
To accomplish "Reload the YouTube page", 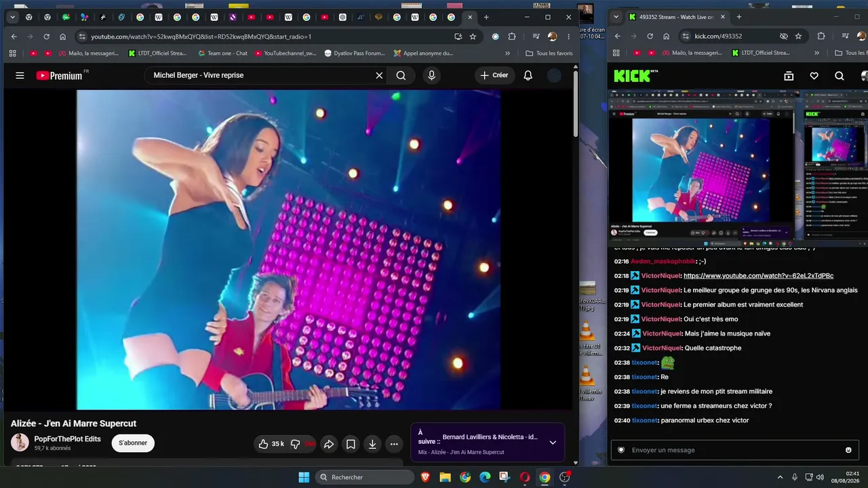I will tap(46, 37).
